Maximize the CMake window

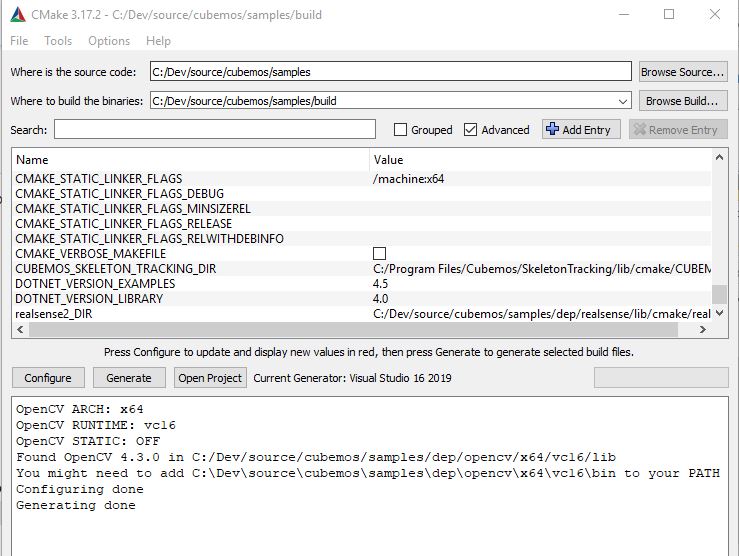coord(668,14)
